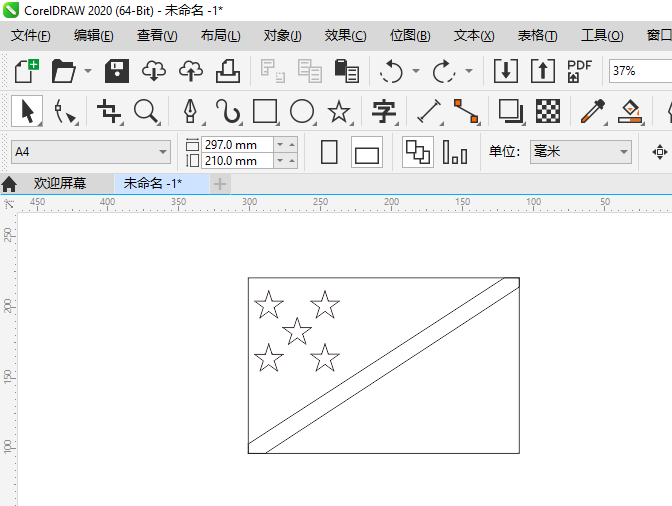Open the 布局(L) menu
Viewport: 672px width, 506px height.
click(220, 35)
